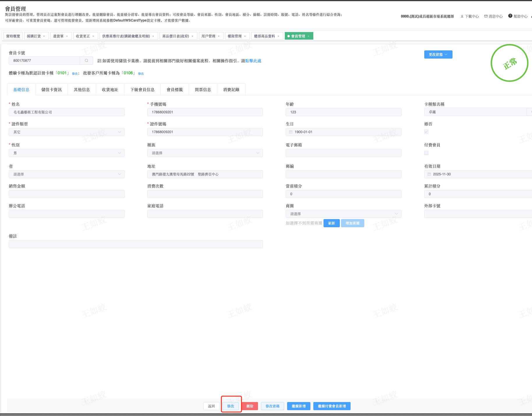
Task: Click the calendar icon in 生日 field
Action: click(x=291, y=132)
